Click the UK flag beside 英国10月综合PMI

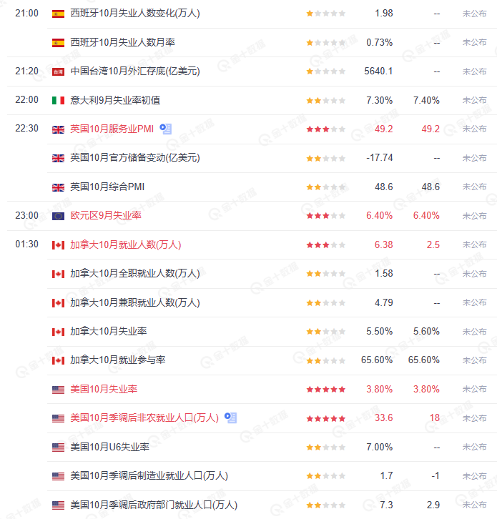(x=58, y=188)
